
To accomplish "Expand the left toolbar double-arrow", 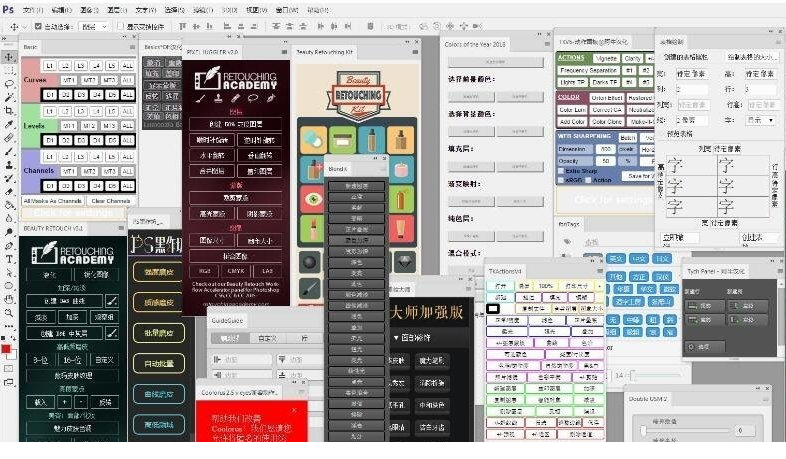I will (4, 38).
